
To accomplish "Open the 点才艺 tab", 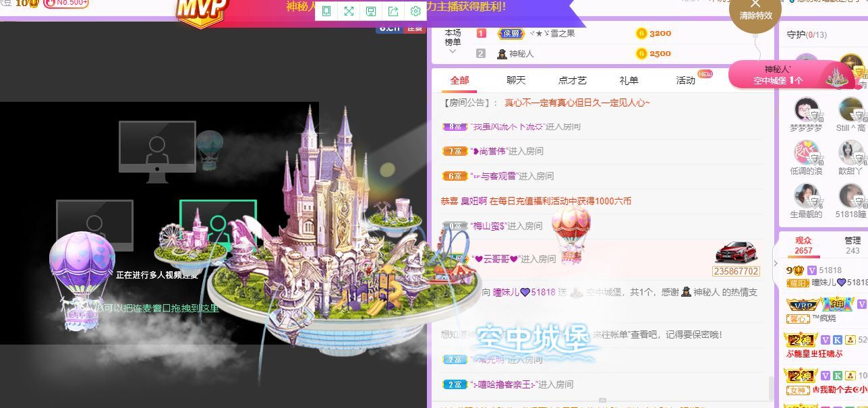I will coord(573,80).
